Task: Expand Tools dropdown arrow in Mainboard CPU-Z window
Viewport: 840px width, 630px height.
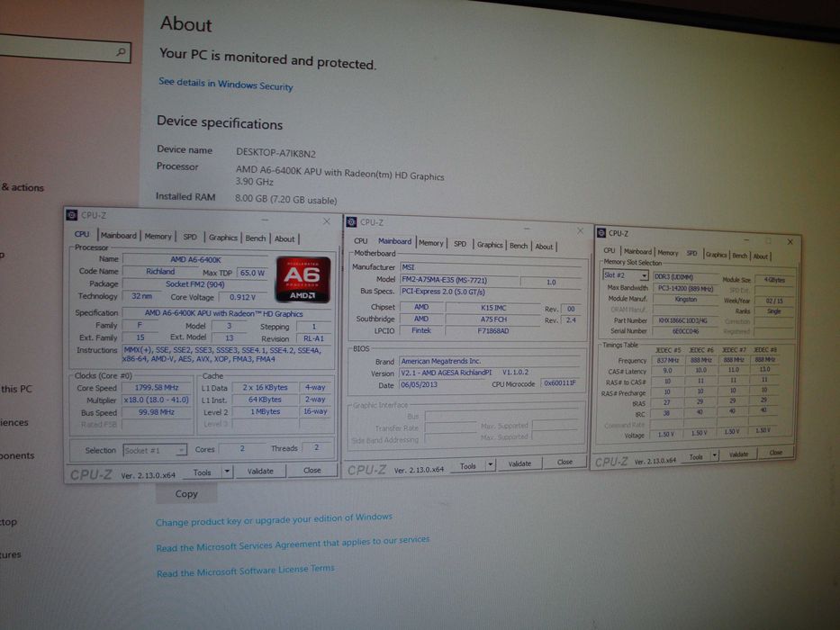Action: (x=490, y=465)
